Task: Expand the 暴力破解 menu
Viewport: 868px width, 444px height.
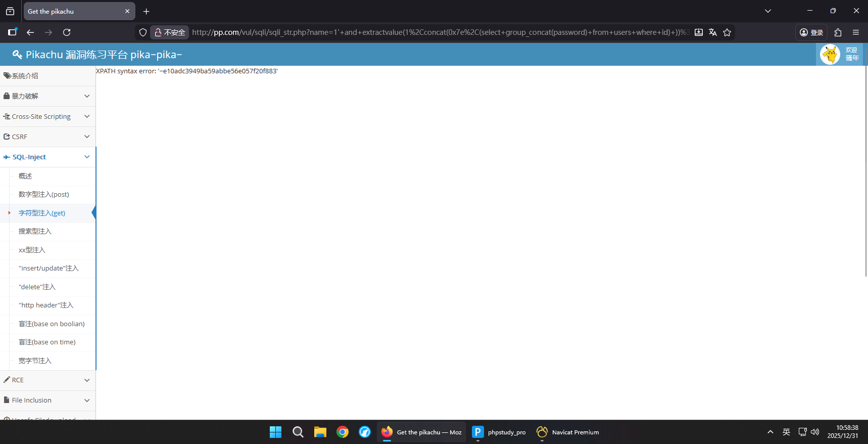Action: (47, 96)
